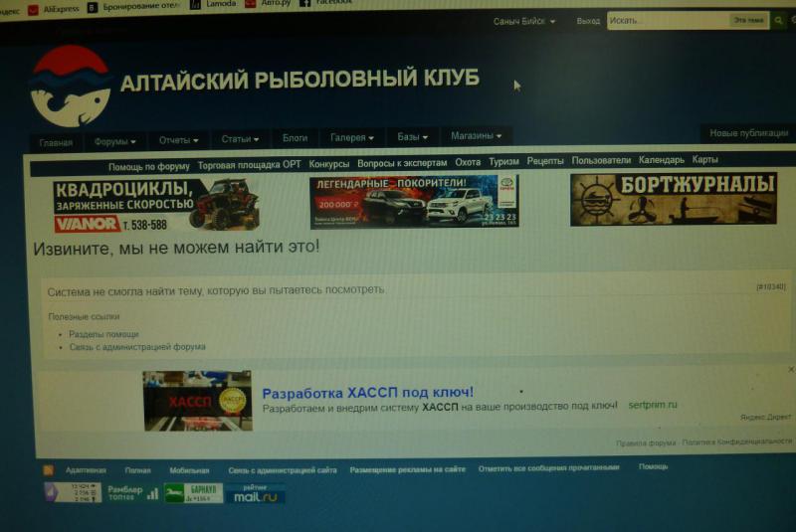The height and width of the screenshot is (532, 796).
Task: Open the fish logo of Алтайский рыболовный клуб
Action: [x=71, y=87]
